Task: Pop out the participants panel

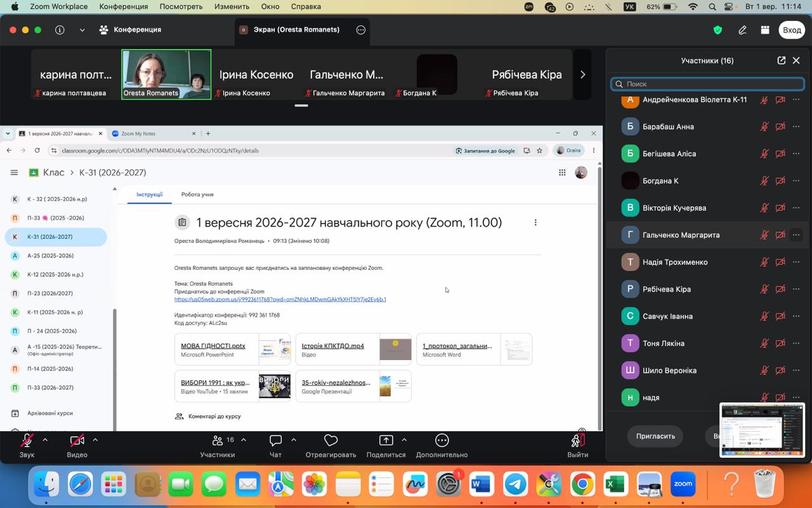Action: [x=781, y=60]
